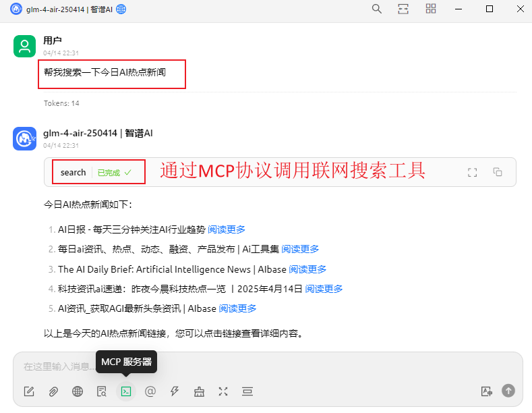The image size is (532, 413).
Task: Open 阅读更多 link for 科技资讯ai速递
Action: pos(324,289)
